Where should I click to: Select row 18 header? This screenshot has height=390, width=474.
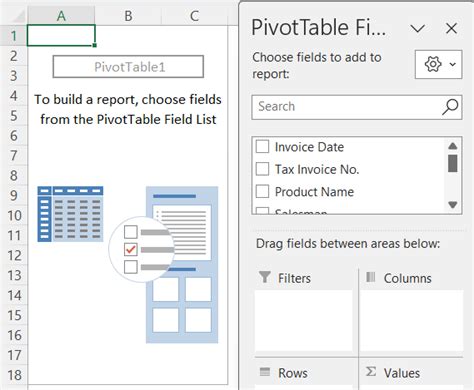point(13,375)
